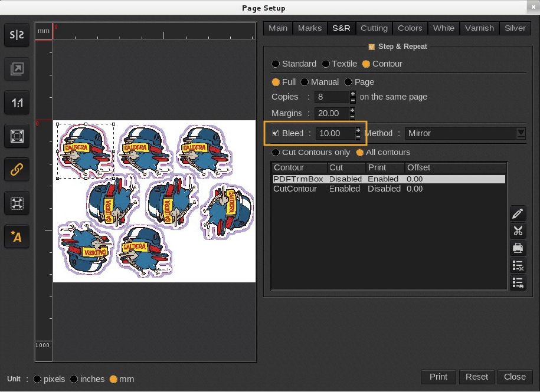Switch to the S&R tab
Image resolution: width=540 pixels, height=392 pixels.
coord(341,28)
